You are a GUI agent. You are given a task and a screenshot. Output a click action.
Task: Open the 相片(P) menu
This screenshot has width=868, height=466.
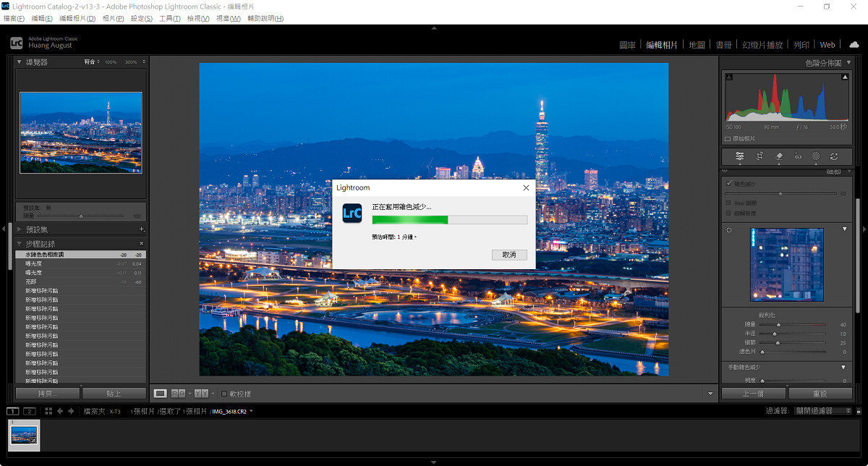tap(113, 18)
